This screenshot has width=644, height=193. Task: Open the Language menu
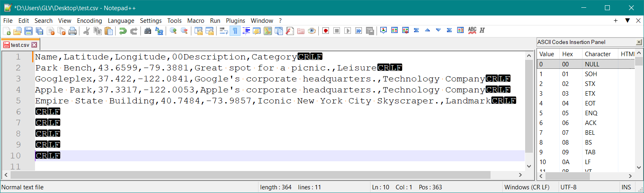coord(121,21)
